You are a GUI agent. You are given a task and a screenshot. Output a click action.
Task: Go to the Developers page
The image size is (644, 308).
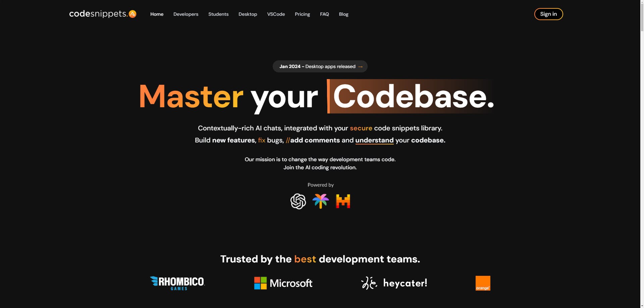pos(185,14)
